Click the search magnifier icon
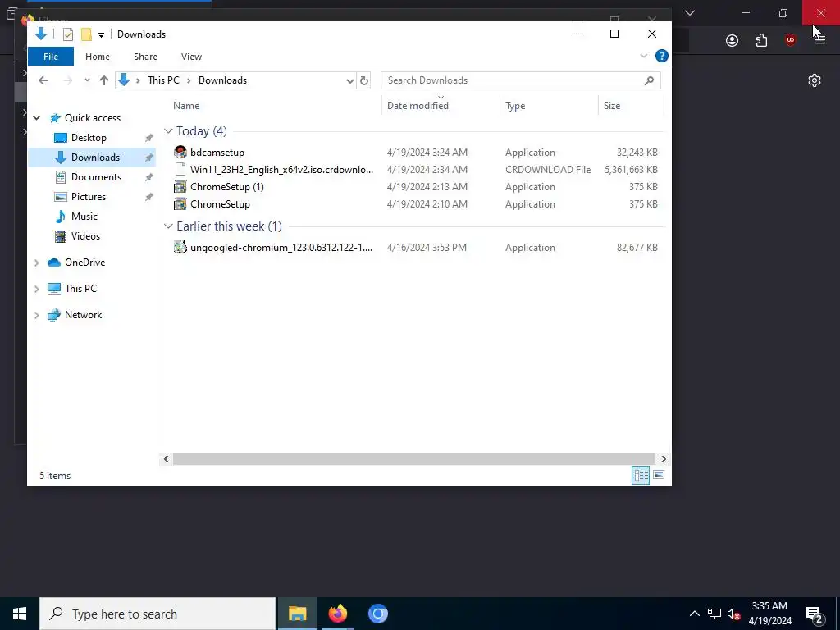The image size is (840, 630). tap(650, 80)
